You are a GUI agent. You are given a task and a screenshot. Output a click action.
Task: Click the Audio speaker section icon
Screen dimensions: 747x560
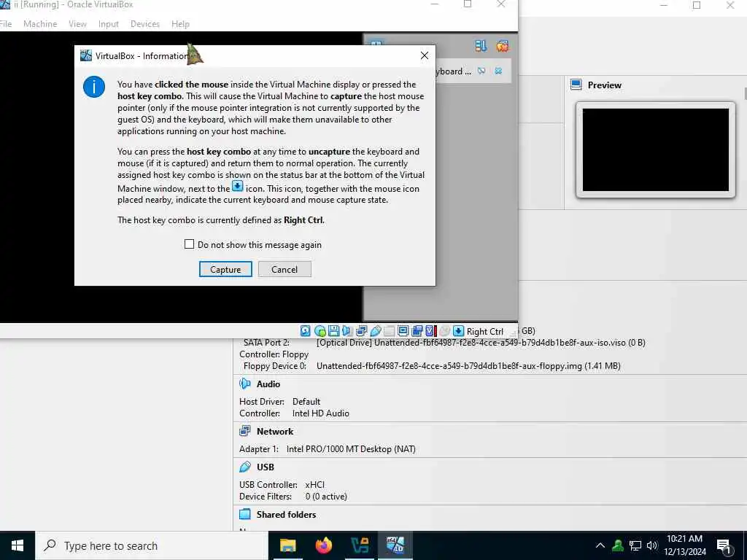click(x=245, y=384)
